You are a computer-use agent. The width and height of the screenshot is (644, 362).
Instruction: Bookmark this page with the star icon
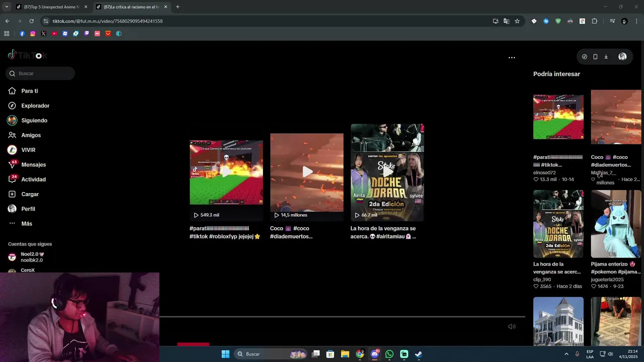point(517,21)
